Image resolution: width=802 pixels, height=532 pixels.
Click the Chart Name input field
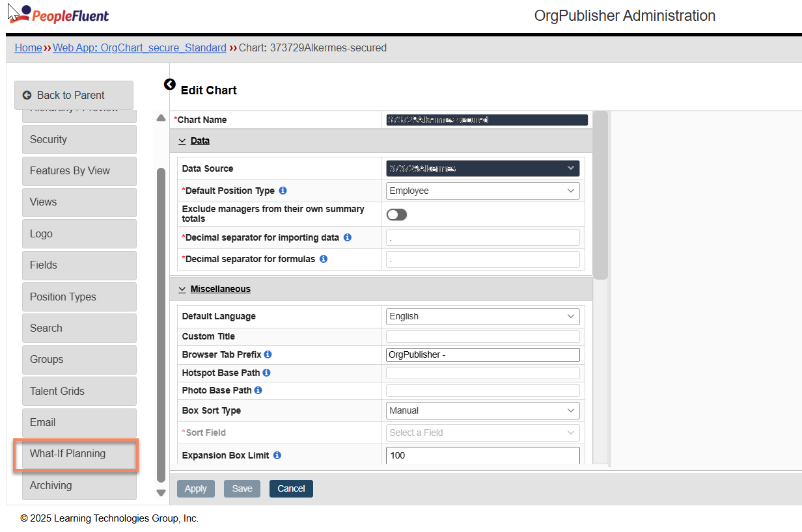pyautogui.click(x=487, y=120)
